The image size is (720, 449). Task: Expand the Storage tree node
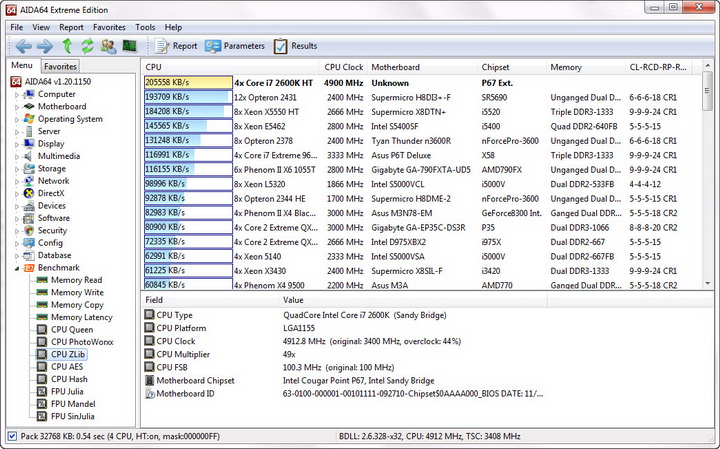click(17, 169)
